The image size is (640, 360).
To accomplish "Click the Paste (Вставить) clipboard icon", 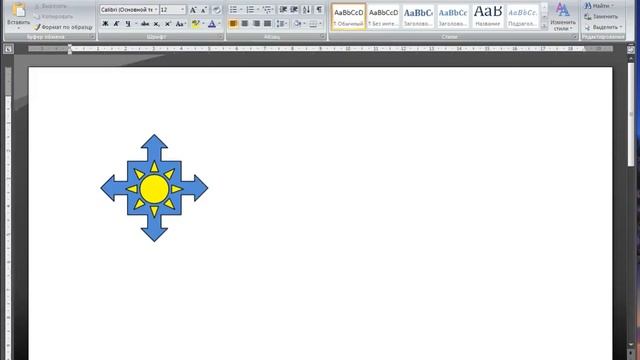I will pyautogui.click(x=18, y=9).
